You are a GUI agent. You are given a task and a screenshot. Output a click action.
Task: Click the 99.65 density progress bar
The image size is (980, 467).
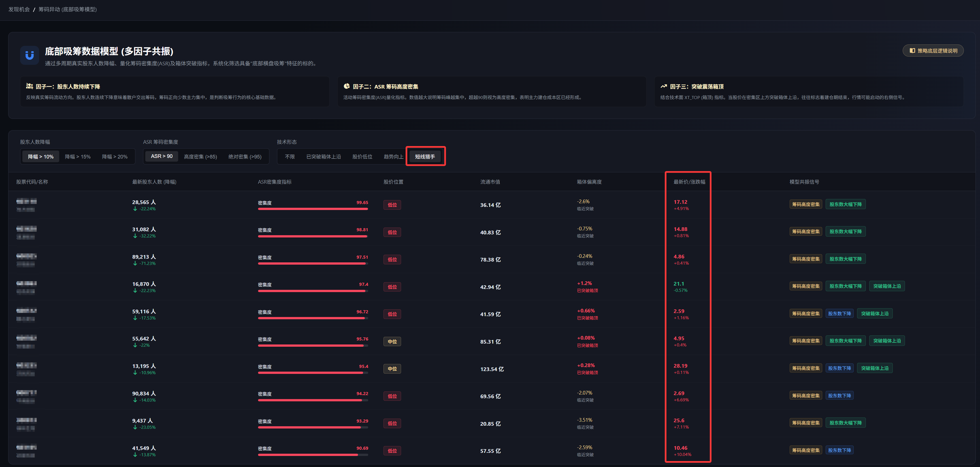[x=313, y=209]
